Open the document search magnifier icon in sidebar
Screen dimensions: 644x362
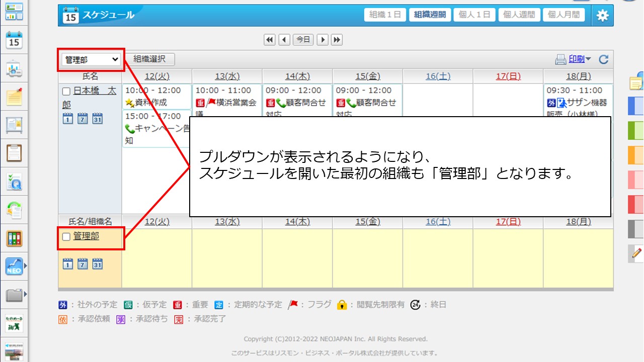tap(14, 182)
